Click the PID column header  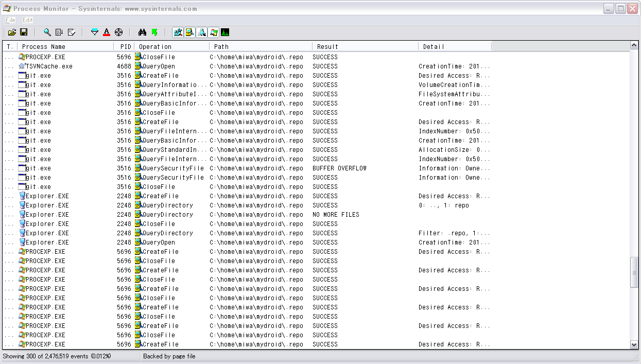124,46
